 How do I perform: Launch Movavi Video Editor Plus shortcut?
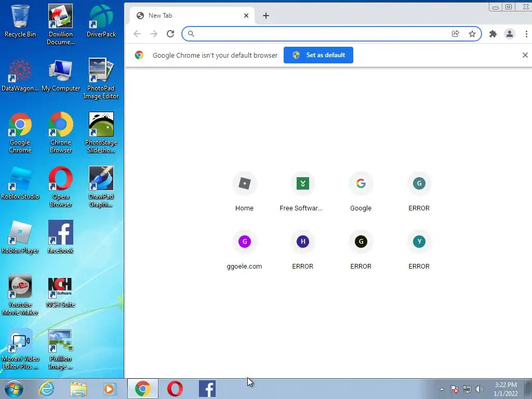pos(20,349)
